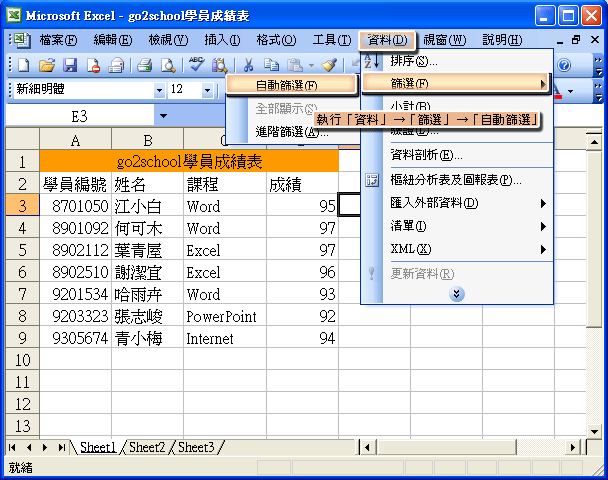Choose 排序(S) from the 資料 menu
Screen dimensions: 608x480
pos(413,62)
